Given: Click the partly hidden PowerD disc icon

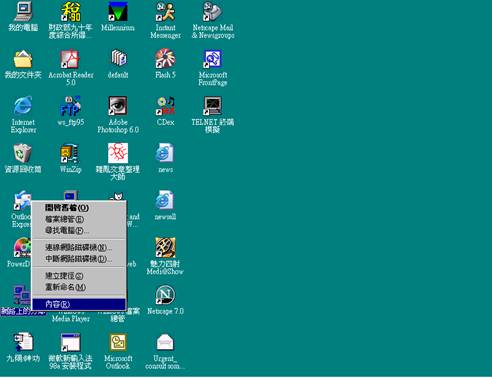Looking at the screenshot, I should pyautogui.click(x=22, y=248).
